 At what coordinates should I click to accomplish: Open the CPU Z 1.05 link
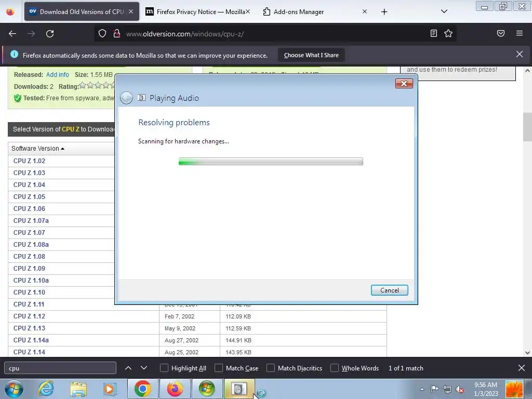pos(29,197)
